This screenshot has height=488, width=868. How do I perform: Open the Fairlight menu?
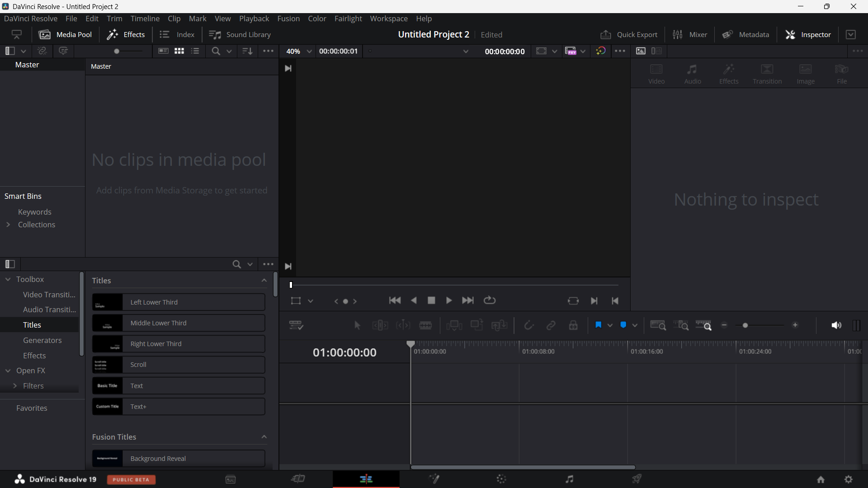[348, 19]
